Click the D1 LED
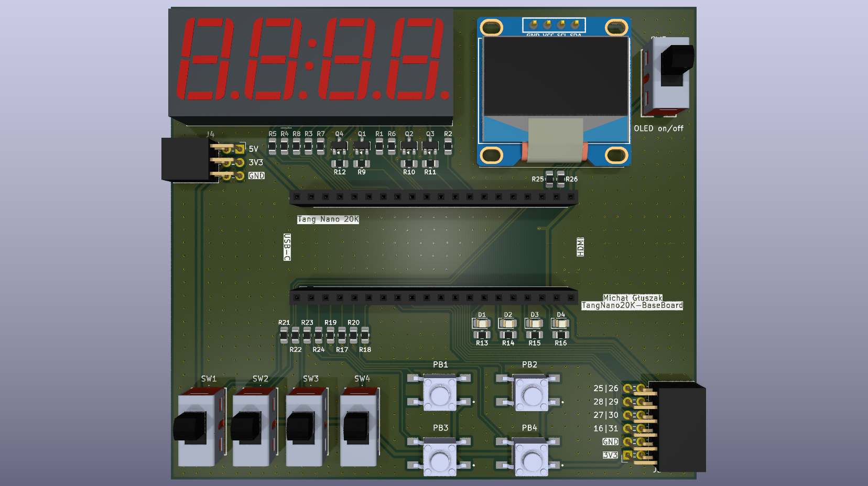This screenshot has width=868, height=486. (x=482, y=323)
